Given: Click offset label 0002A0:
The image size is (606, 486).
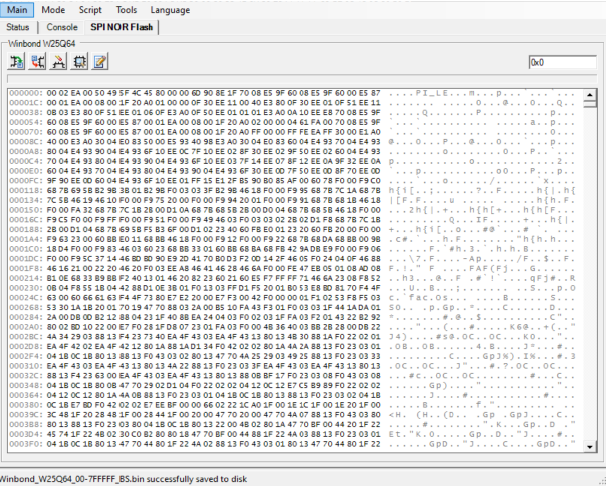Looking at the screenshot, I should [26, 327].
